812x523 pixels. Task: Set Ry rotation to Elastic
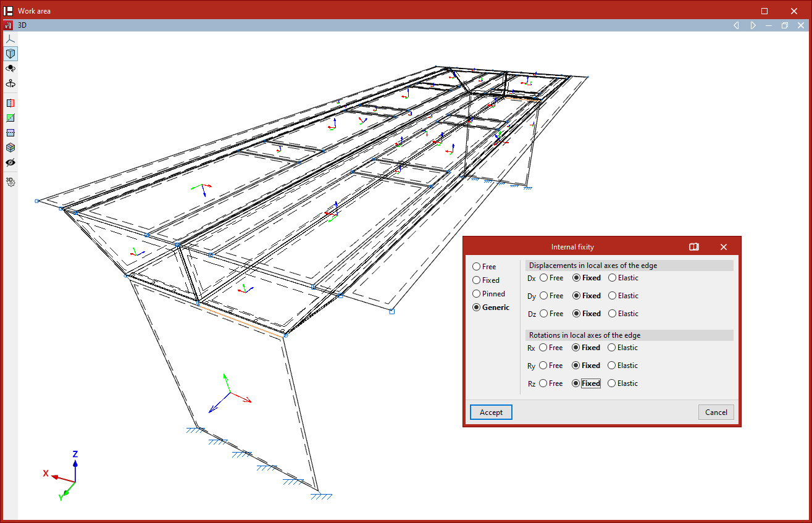click(x=622, y=366)
